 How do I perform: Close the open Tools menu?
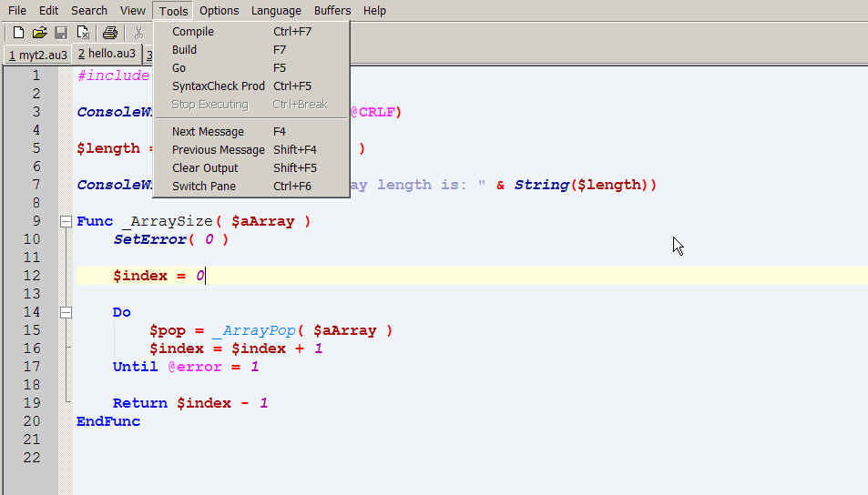173,11
